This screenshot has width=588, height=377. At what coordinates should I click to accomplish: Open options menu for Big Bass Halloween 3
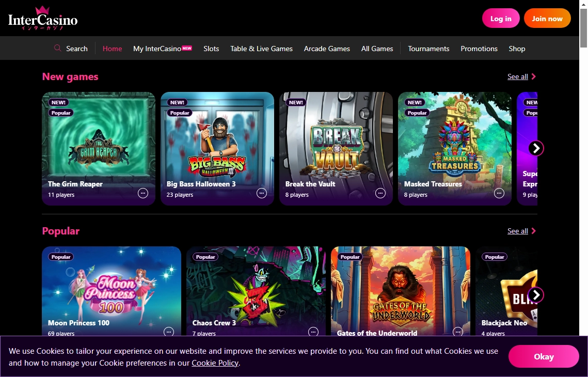coord(262,193)
